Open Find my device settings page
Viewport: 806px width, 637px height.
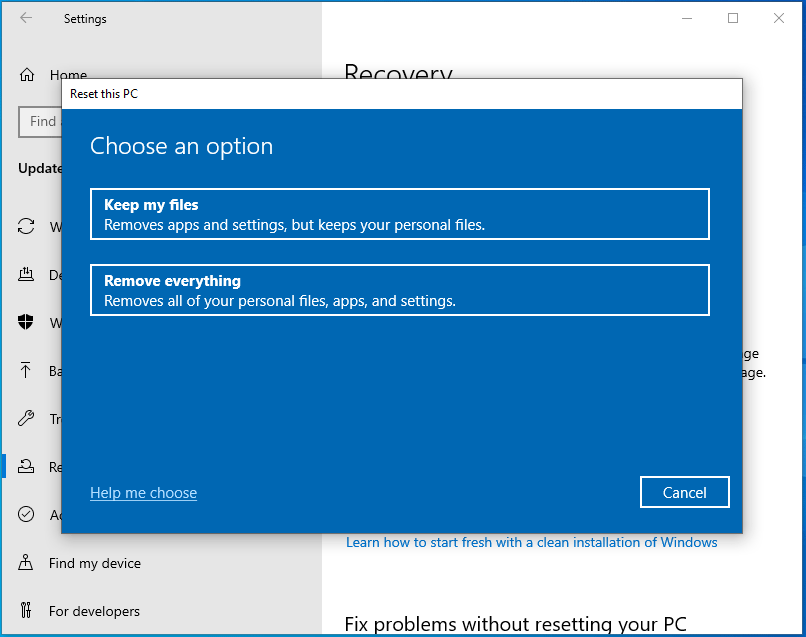[x=95, y=563]
